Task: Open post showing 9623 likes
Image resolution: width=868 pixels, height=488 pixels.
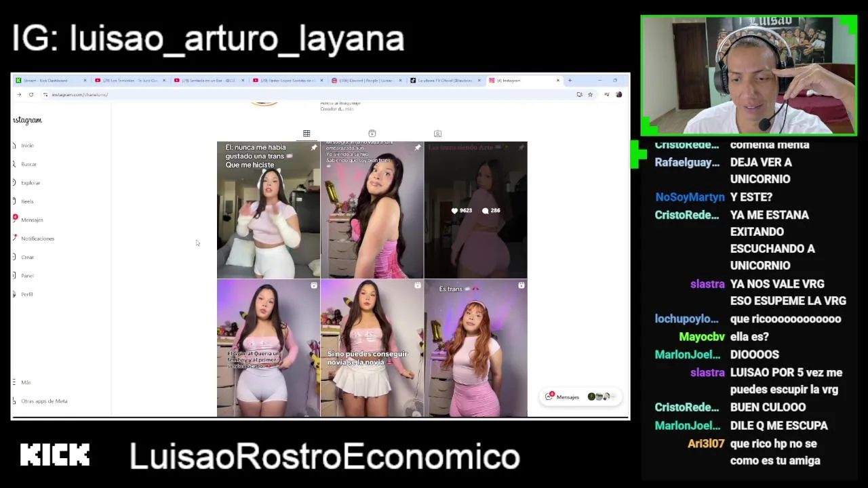Action: pos(475,210)
